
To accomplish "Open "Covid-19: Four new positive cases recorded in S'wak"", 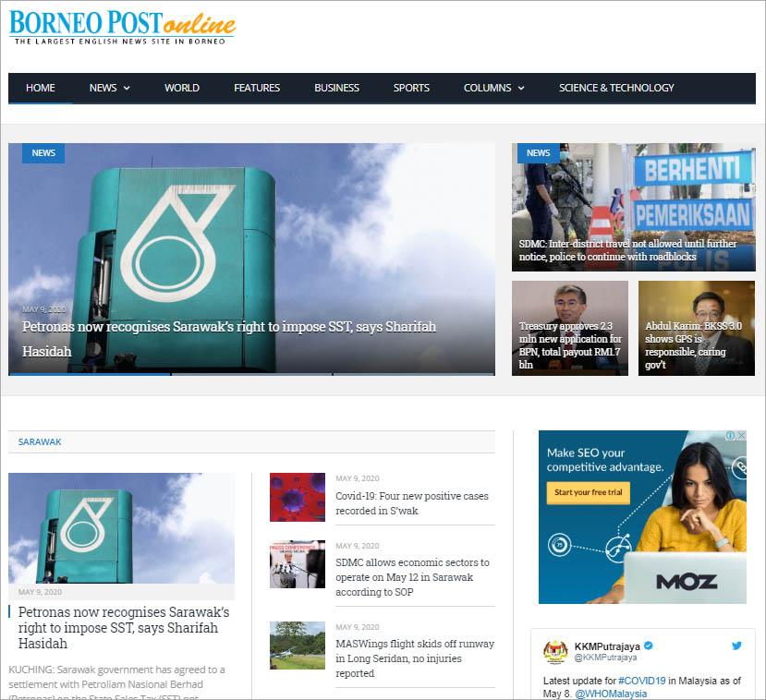I will (x=412, y=503).
